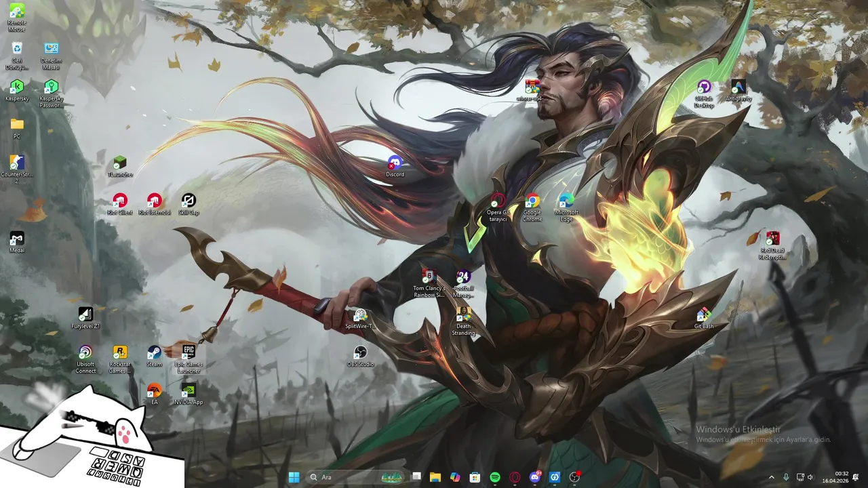Select the Rockstar Games Launcher icon
This screenshot has width=868, height=488.
[120, 359]
